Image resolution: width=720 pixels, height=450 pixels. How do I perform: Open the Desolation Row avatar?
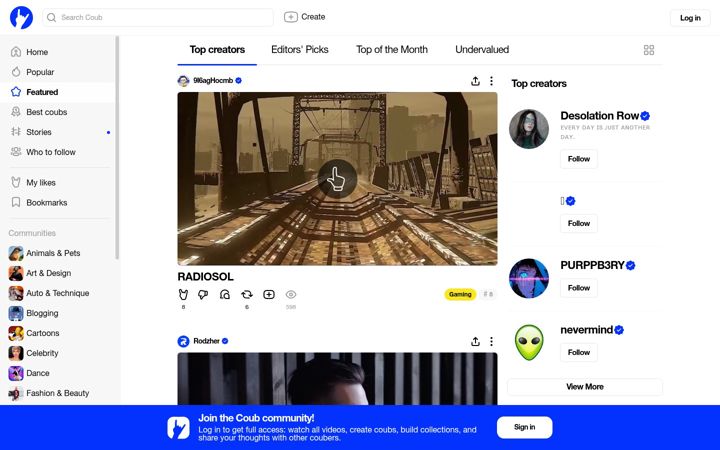coord(529,129)
